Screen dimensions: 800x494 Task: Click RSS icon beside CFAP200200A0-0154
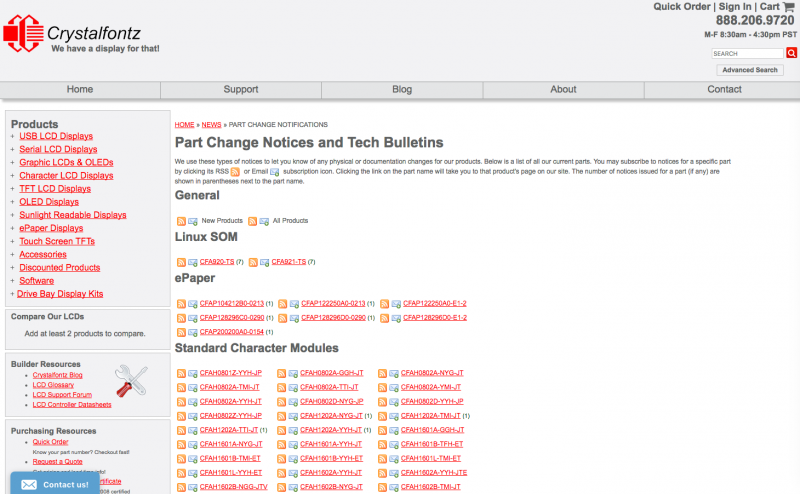click(x=181, y=332)
